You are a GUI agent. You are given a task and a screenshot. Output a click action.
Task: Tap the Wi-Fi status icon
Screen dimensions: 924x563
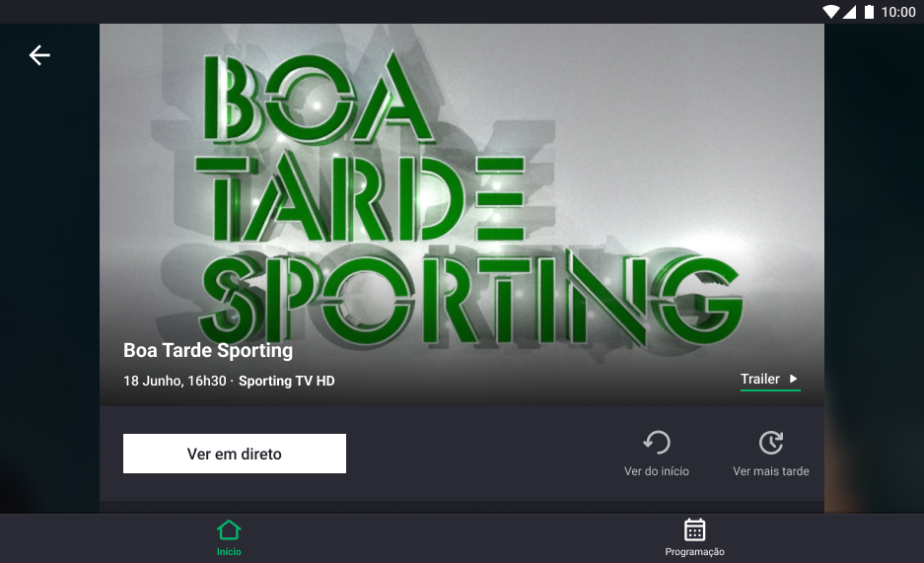point(831,12)
